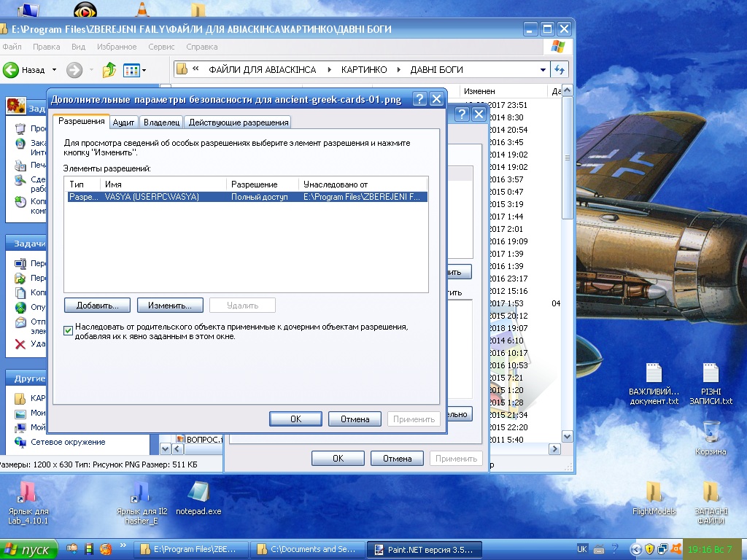Click the Изменить... button
This screenshot has width=747, height=560.
click(x=170, y=306)
